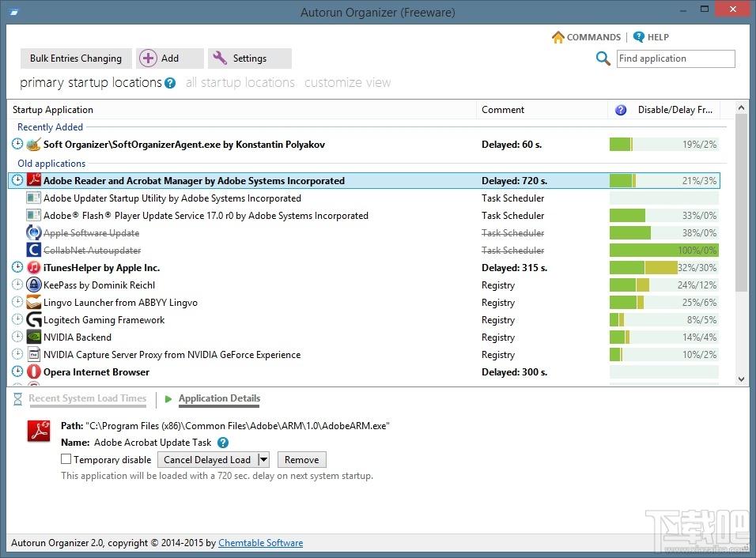The width and height of the screenshot is (756, 558).
Task: Select the NVIDIA Backend row text
Action: coord(77,337)
